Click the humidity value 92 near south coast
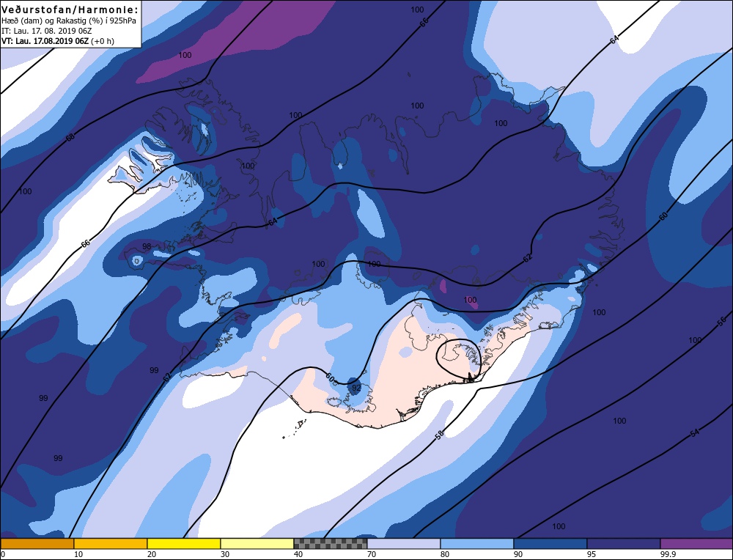Viewport: 733px width, 560px height. tap(356, 388)
